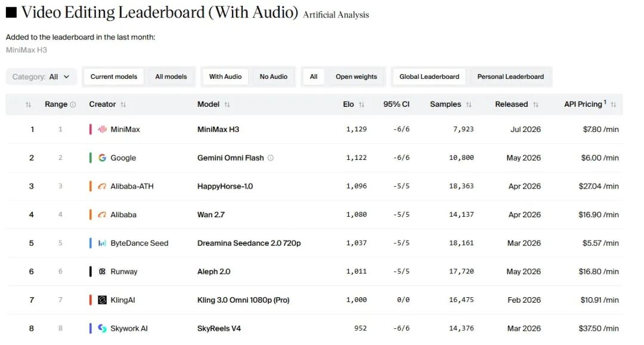Click the MiniMax H3 recently added link

click(26, 50)
